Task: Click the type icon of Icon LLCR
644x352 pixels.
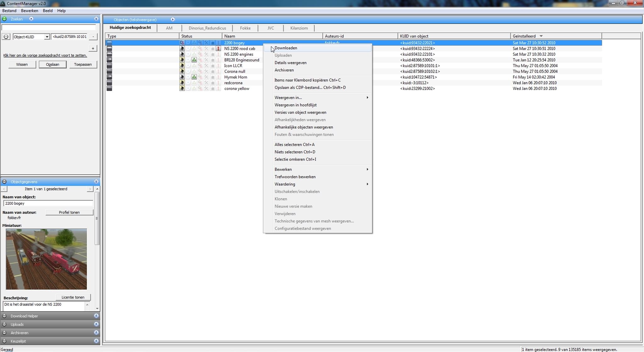Action: tap(109, 65)
